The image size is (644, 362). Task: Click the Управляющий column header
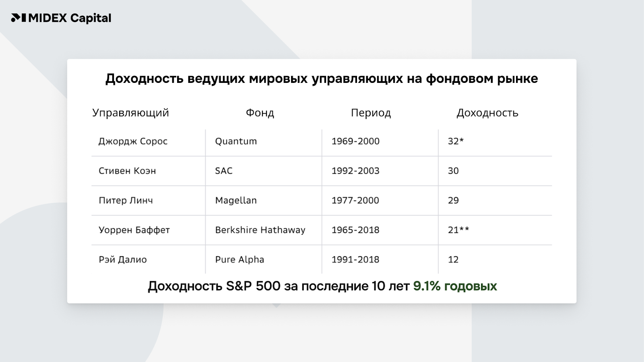(130, 113)
